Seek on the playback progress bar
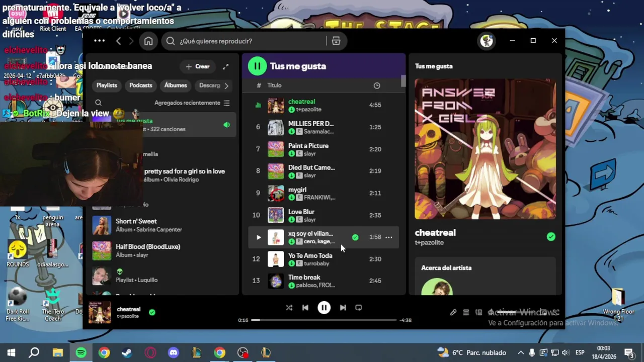The image size is (644, 362). click(324, 320)
